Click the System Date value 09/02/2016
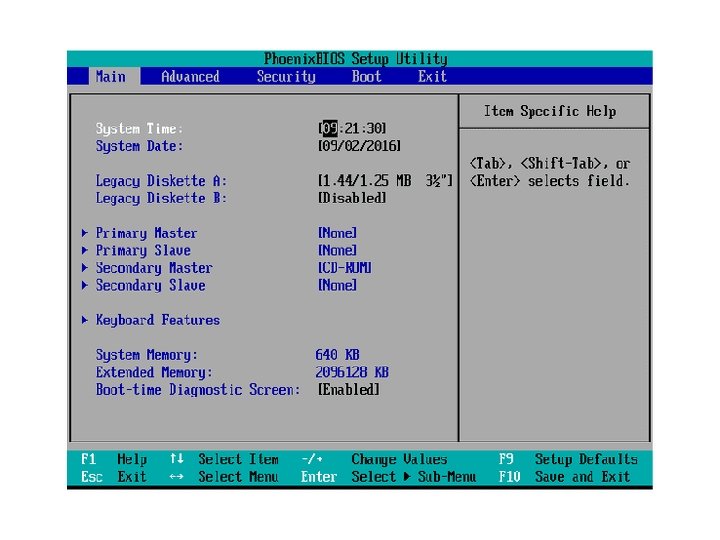This screenshot has height=540, width=720. pyautogui.click(x=360, y=146)
